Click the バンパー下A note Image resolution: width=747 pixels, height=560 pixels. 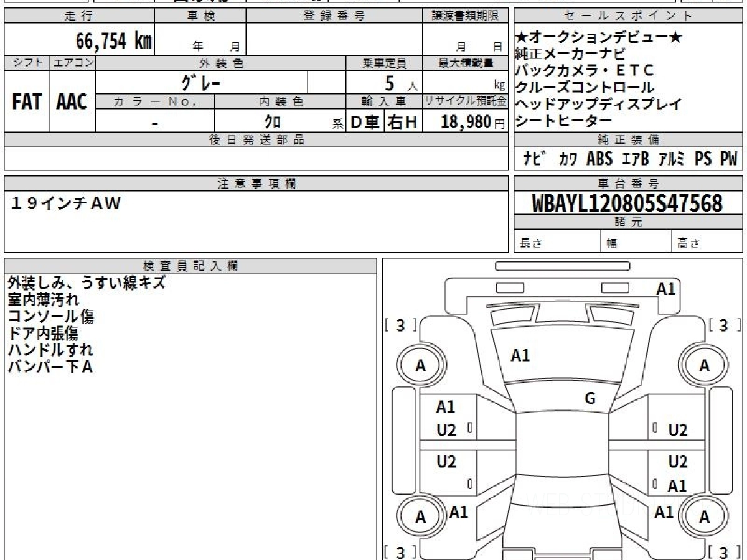(x=50, y=366)
